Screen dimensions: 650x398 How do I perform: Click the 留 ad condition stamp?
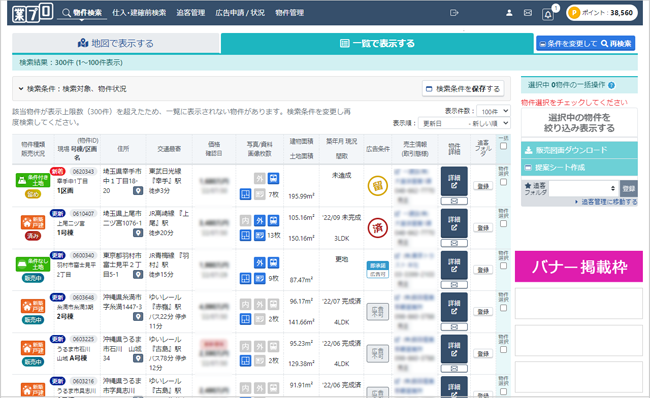pyautogui.click(x=378, y=186)
